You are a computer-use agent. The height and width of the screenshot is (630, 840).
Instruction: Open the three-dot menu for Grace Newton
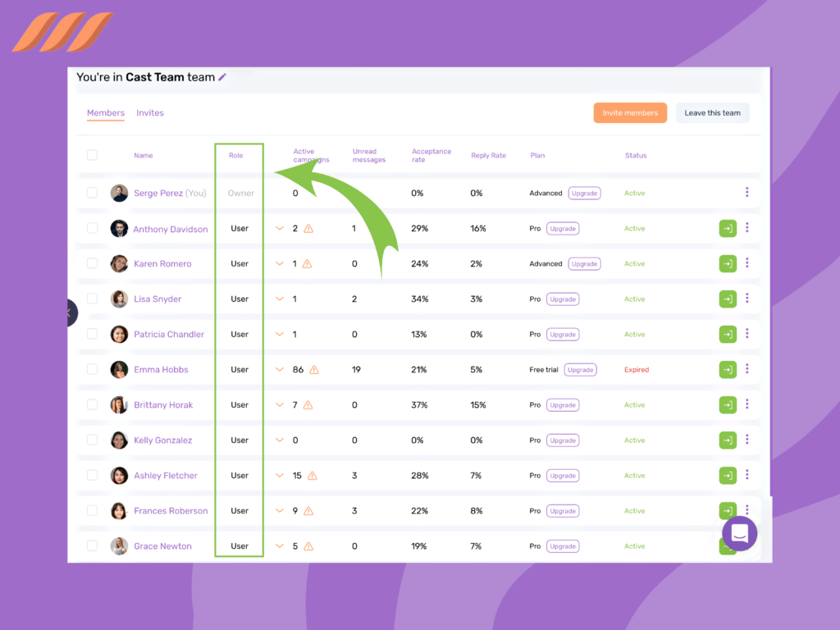[747, 546]
